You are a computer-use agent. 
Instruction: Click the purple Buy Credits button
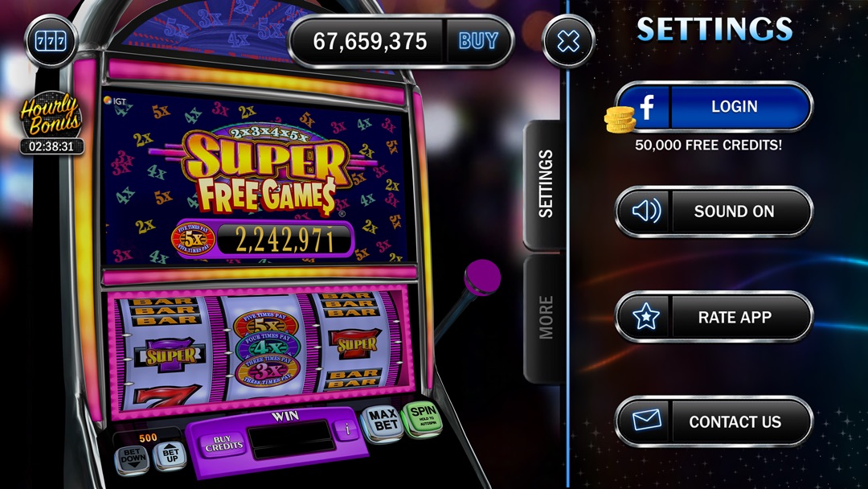(223, 444)
